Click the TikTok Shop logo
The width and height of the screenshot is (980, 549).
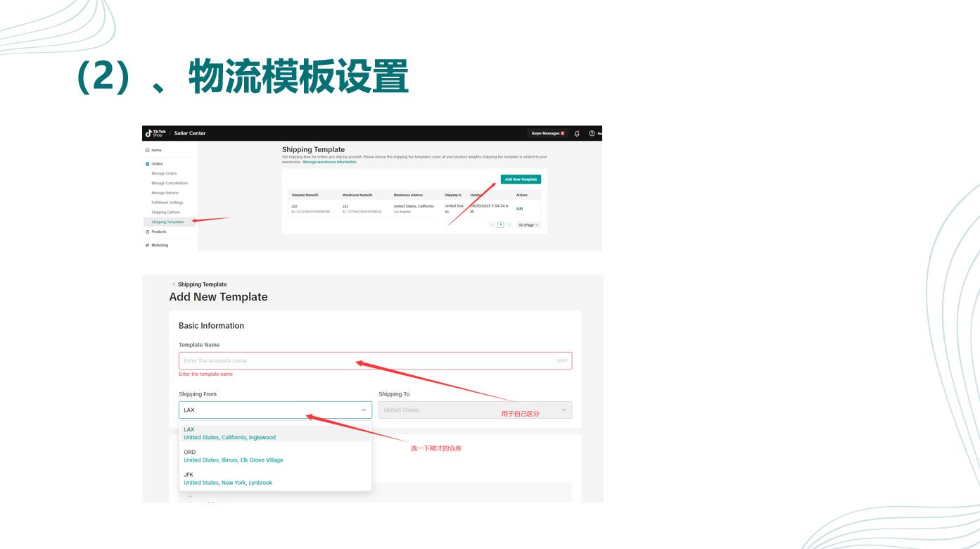[156, 133]
